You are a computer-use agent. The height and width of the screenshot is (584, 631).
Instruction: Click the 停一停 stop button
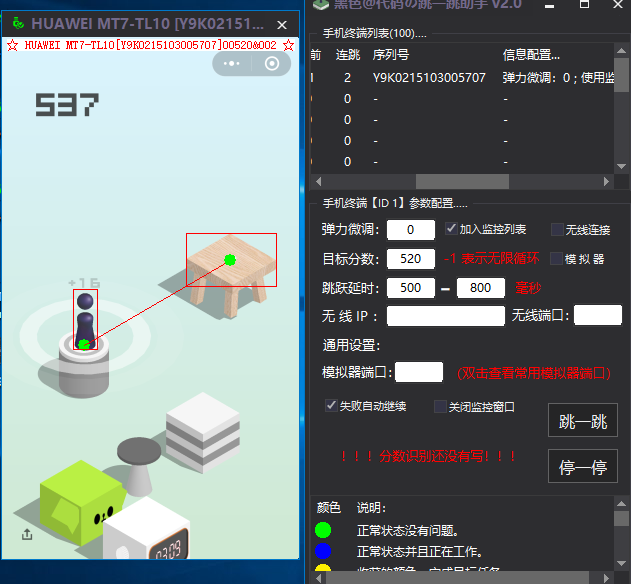(583, 466)
